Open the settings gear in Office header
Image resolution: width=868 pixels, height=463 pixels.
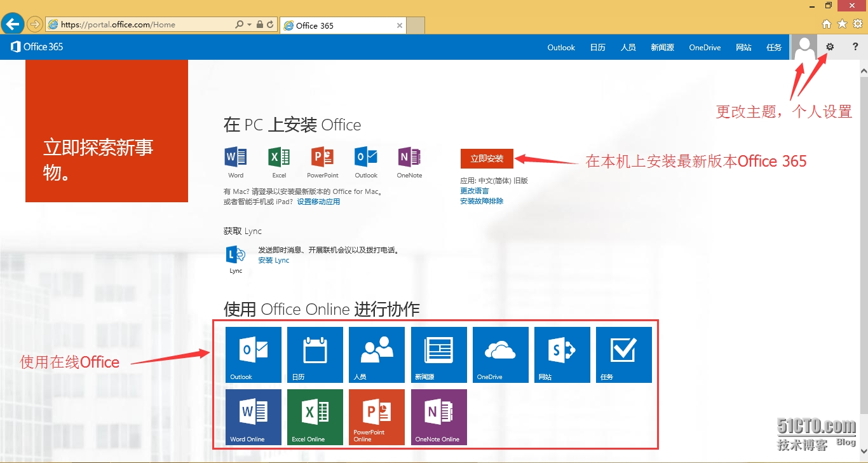coord(830,47)
